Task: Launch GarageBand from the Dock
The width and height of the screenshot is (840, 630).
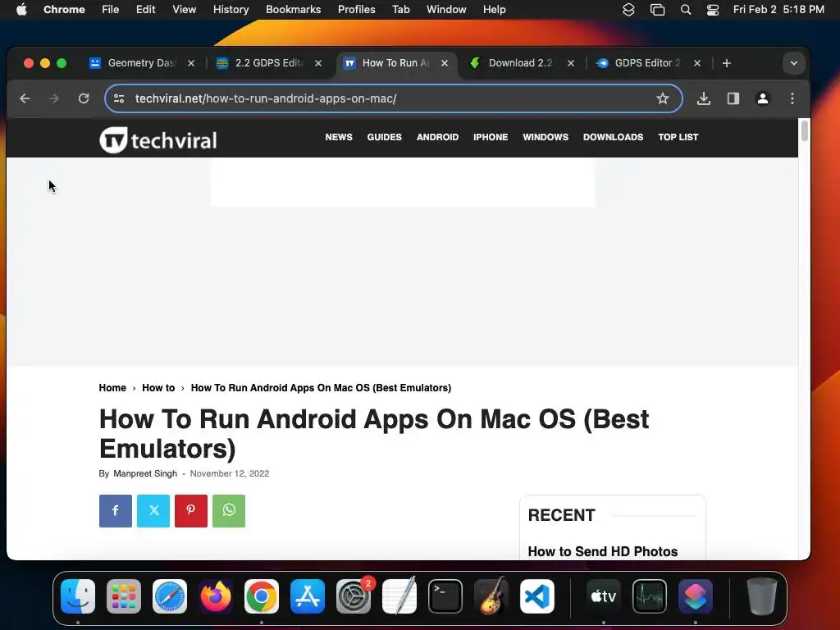Action: 491,596
